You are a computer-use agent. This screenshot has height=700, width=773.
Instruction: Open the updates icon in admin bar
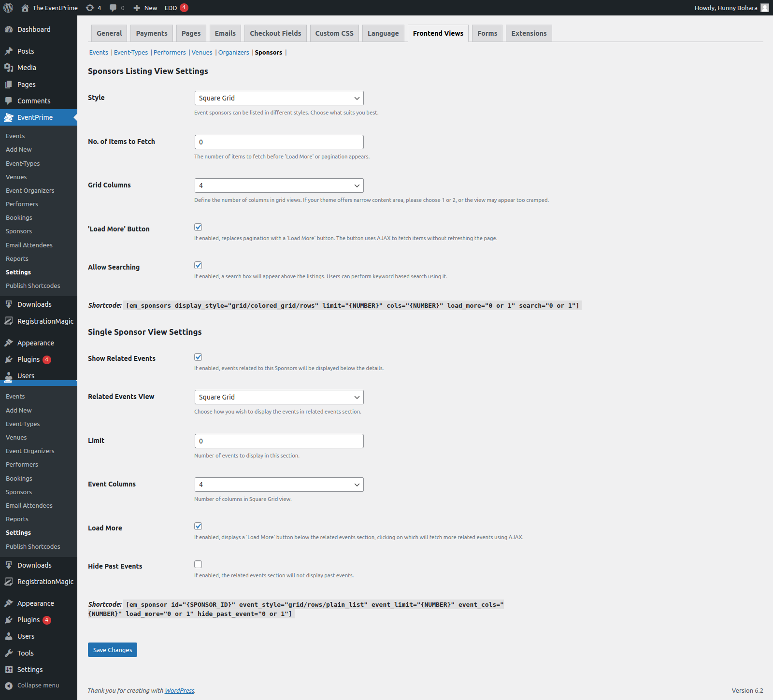[x=90, y=8]
